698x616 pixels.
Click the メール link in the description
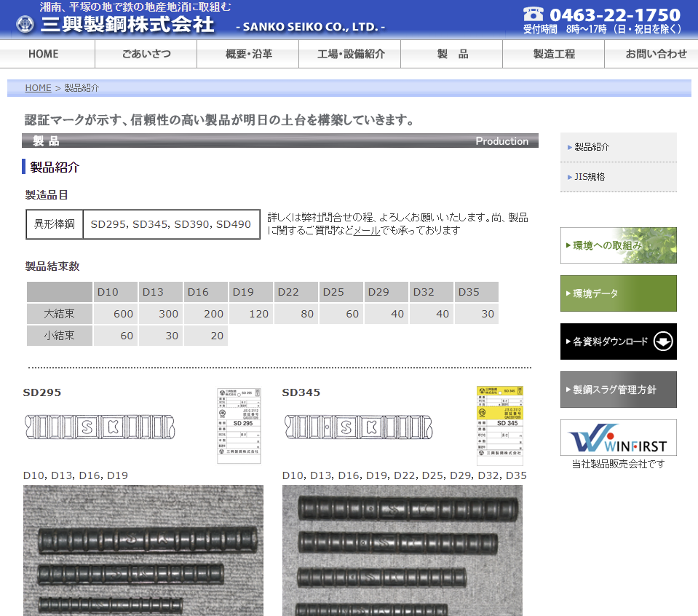(x=367, y=230)
